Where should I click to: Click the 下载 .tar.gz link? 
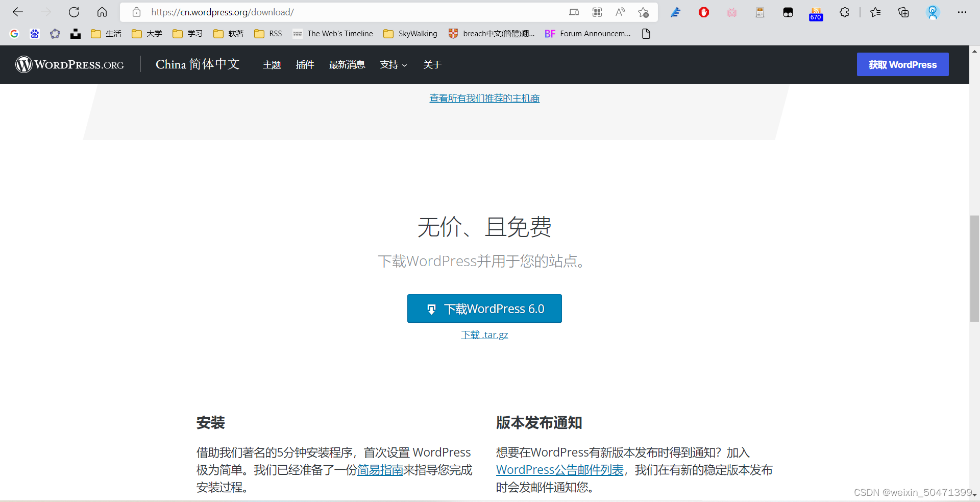[484, 334]
